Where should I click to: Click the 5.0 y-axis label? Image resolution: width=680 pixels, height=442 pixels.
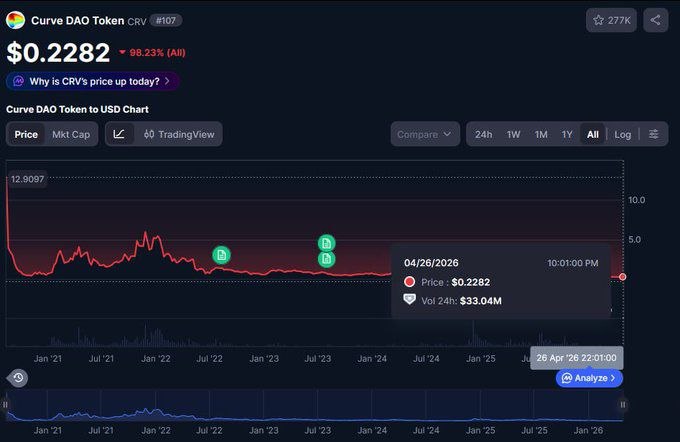tap(634, 239)
